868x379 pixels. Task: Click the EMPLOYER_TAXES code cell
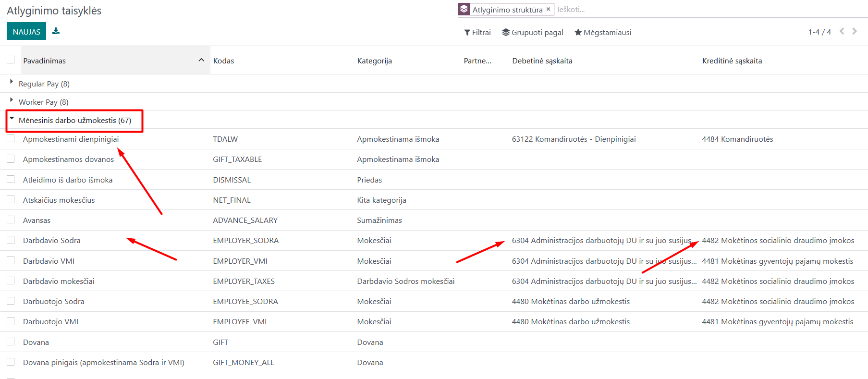244,281
